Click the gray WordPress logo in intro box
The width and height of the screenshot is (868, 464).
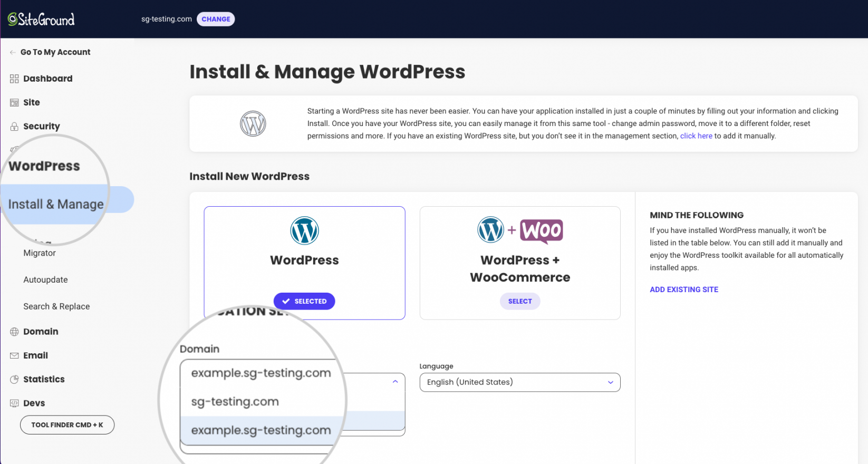tap(253, 124)
